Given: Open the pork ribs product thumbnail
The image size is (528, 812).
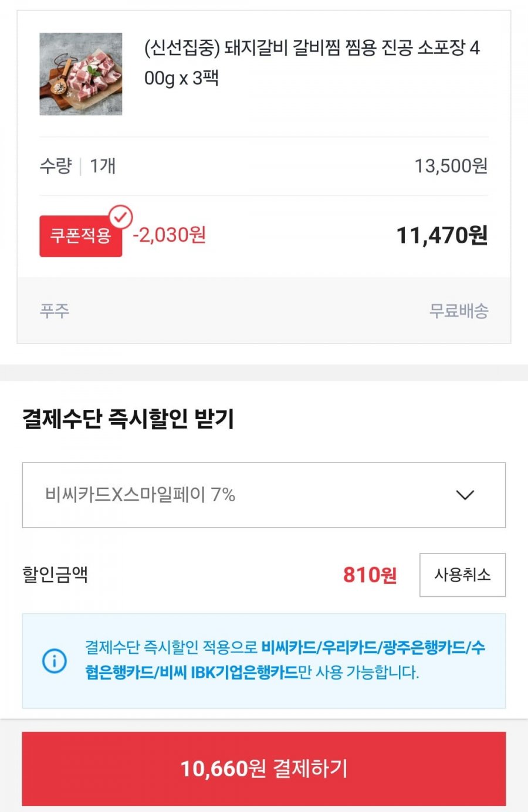Looking at the screenshot, I should point(81,74).
